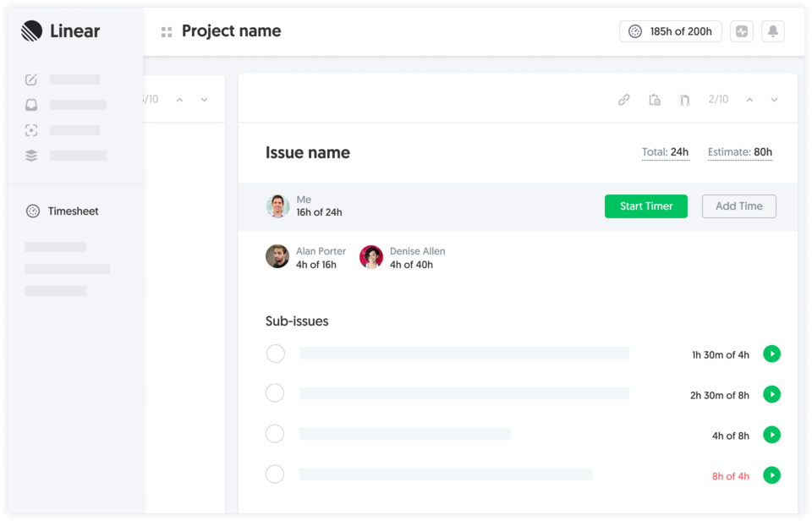This screenshot has width=812, height=521.
Task: Start timer for 4h of 8h sub-issue
Action: pyautogui.click(x=771, y=435)
